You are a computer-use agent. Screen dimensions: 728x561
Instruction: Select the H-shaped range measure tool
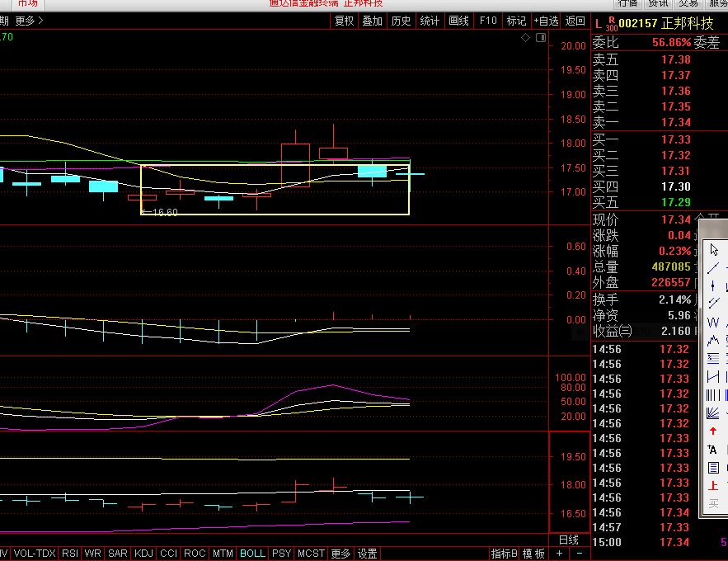tap(713, 377)
